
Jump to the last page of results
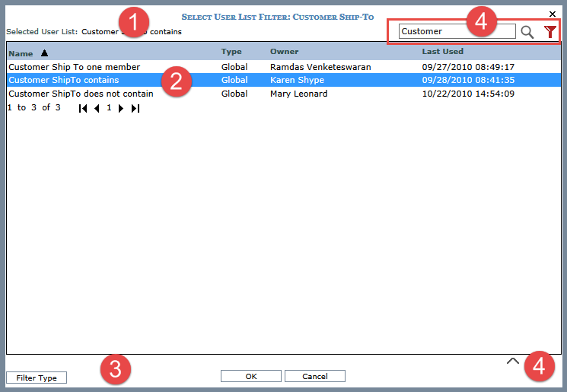click(135, 108)
